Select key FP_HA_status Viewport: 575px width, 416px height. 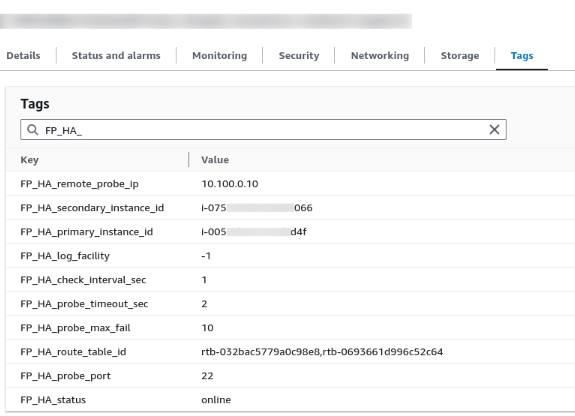click(53, 400)
